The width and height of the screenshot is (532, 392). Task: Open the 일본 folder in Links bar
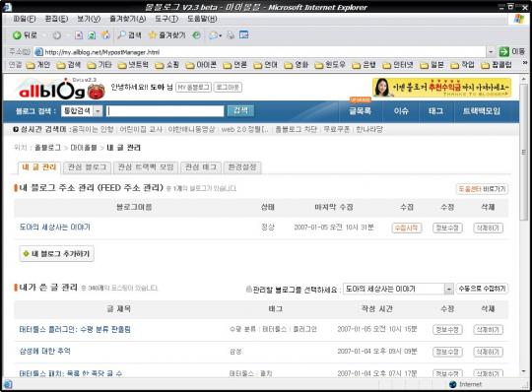coord(432,65)
